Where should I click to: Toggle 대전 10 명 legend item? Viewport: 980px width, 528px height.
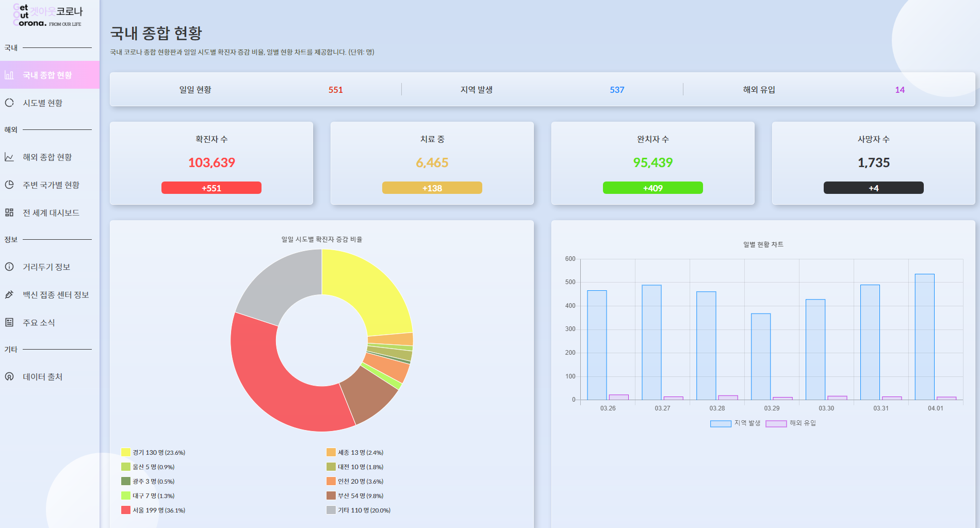tap(355, 467)
